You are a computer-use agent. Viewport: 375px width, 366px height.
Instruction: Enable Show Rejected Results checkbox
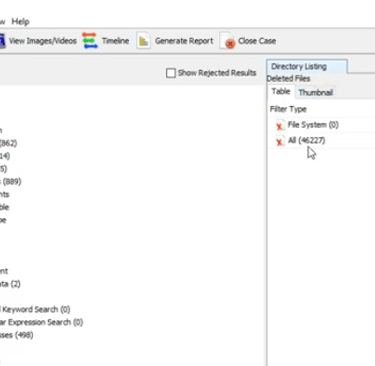(171, 73)
